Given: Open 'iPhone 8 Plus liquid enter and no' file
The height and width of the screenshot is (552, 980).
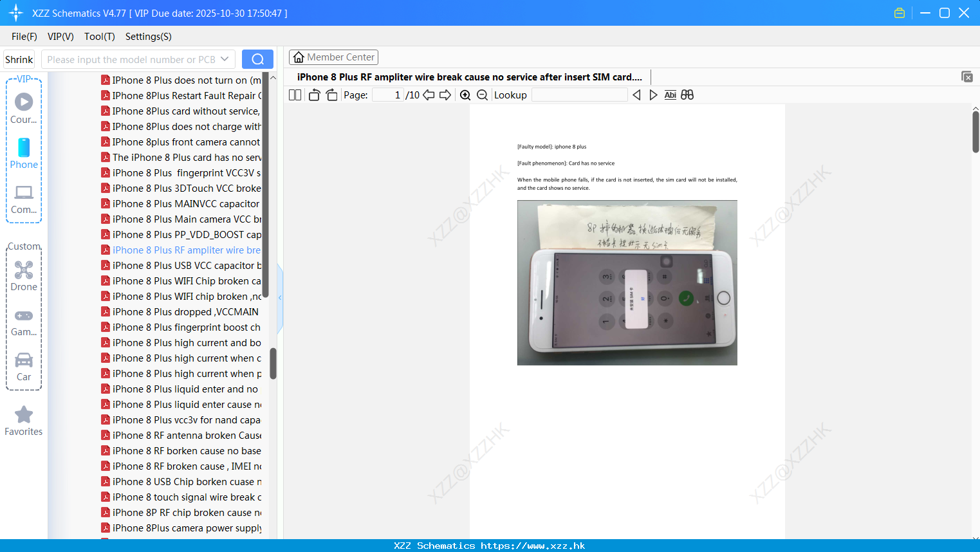Looking at the screenshot, I should point(181,389).
